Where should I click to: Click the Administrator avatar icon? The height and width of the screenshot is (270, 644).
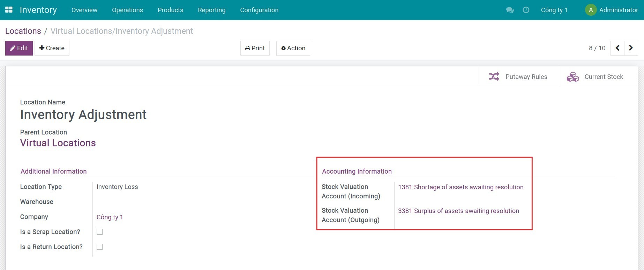(590, 10)
